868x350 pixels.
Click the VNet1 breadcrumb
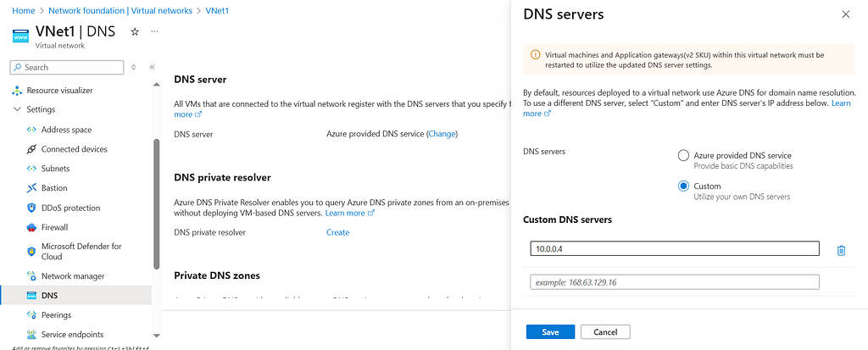(217, 10)
